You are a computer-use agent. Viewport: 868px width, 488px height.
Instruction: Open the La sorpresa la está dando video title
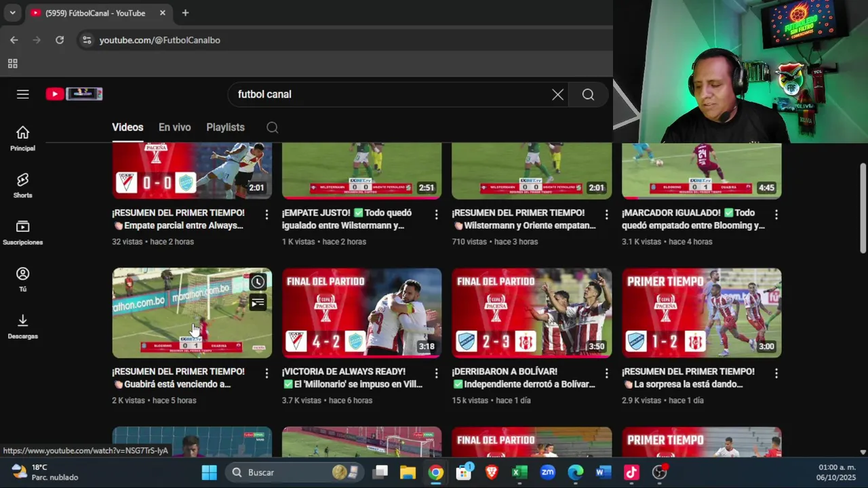[688, 378]
